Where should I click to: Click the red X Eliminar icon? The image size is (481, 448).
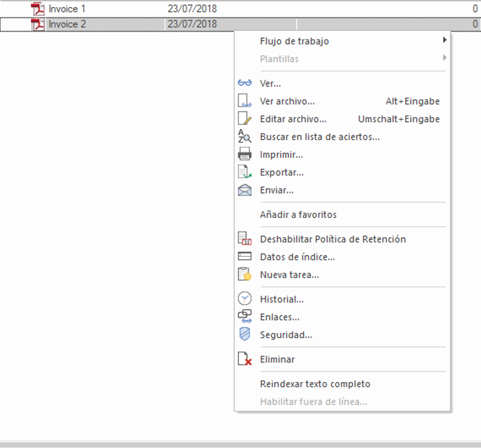245,359
